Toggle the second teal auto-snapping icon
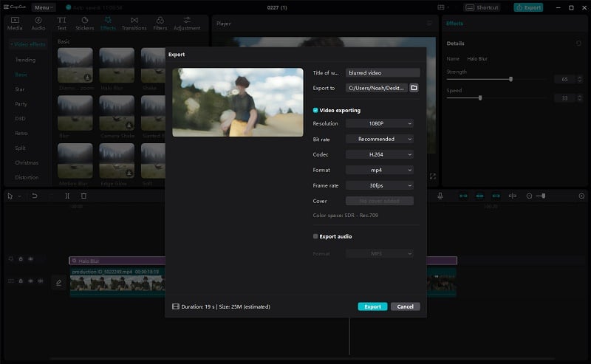The image size is (591, 364). click(479, 196)
